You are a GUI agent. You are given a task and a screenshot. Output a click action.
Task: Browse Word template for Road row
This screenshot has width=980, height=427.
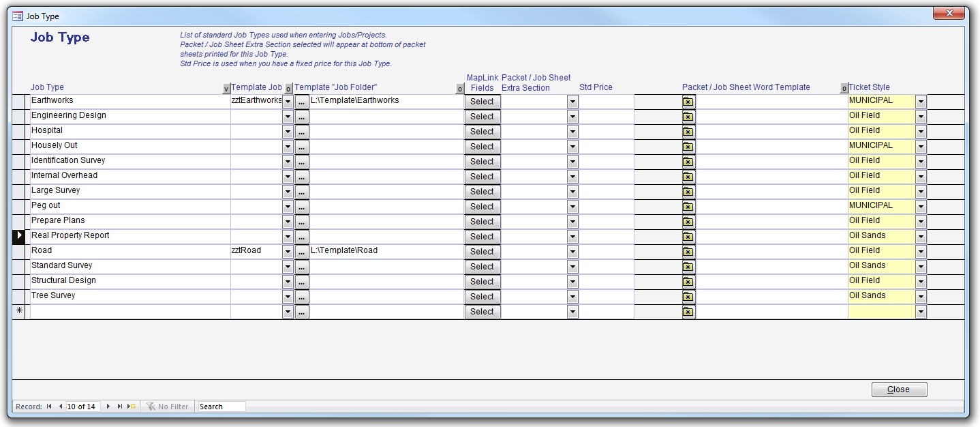(688, 252)
